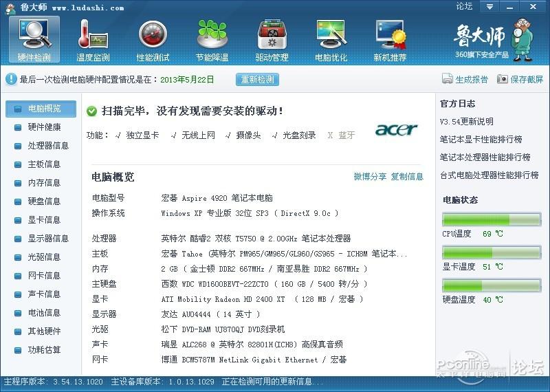
Task: Open the 电脑优化 monitor icon
Action: click(x=331, y=34)
